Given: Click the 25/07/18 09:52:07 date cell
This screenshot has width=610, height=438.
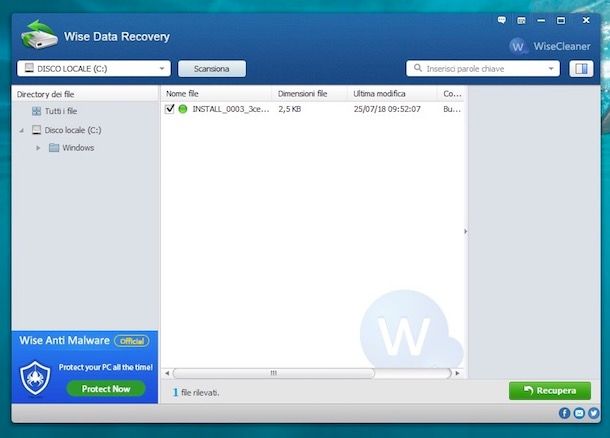Looking at the screenshot, I should (387, 109).
